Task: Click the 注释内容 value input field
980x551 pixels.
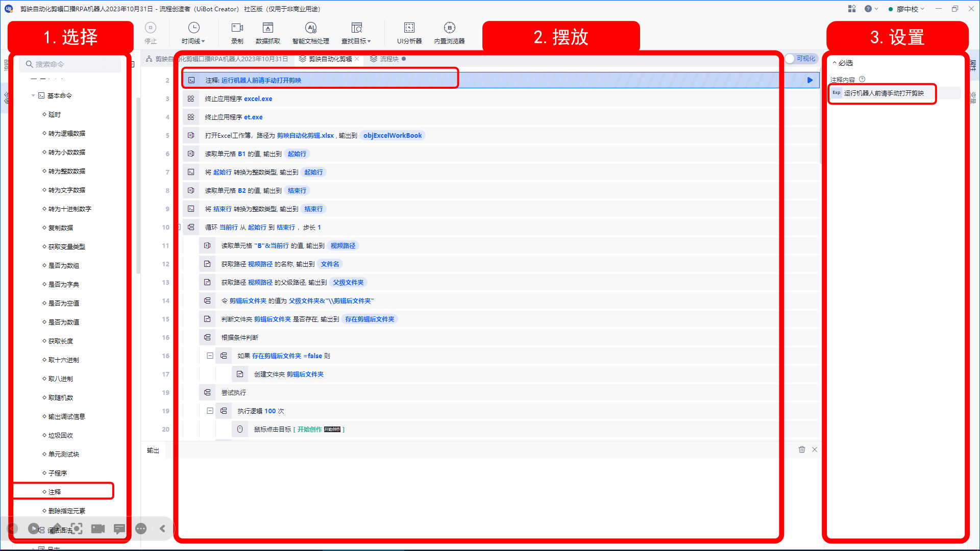Action: (895, 93)
